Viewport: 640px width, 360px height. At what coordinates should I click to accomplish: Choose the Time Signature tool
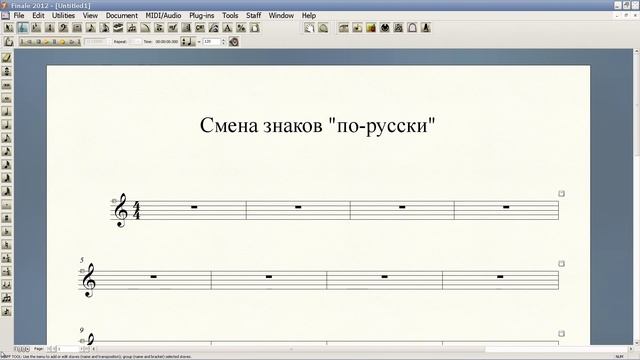coord(50,28)
